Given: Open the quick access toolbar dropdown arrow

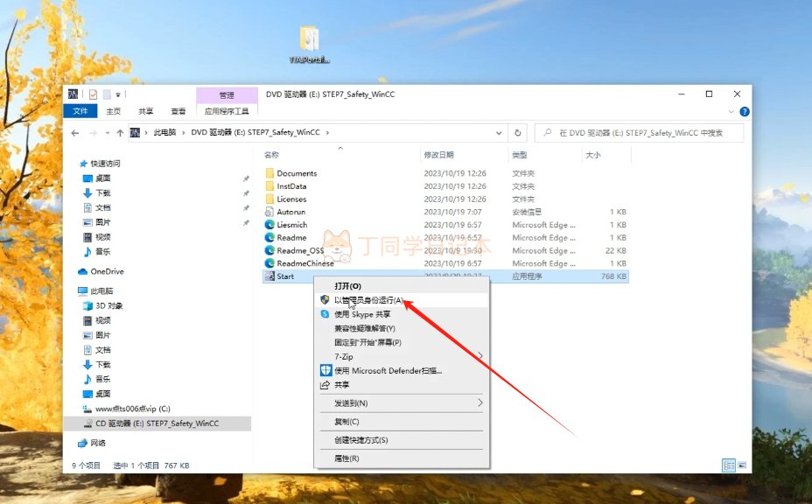Looking at the screenshot, I should coord(118,94).
